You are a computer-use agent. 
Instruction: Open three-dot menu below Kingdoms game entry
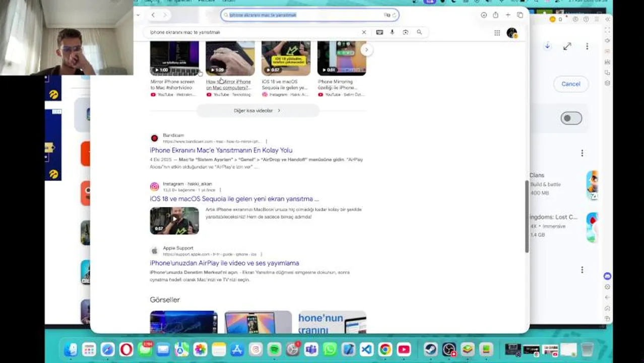[582, 270]
